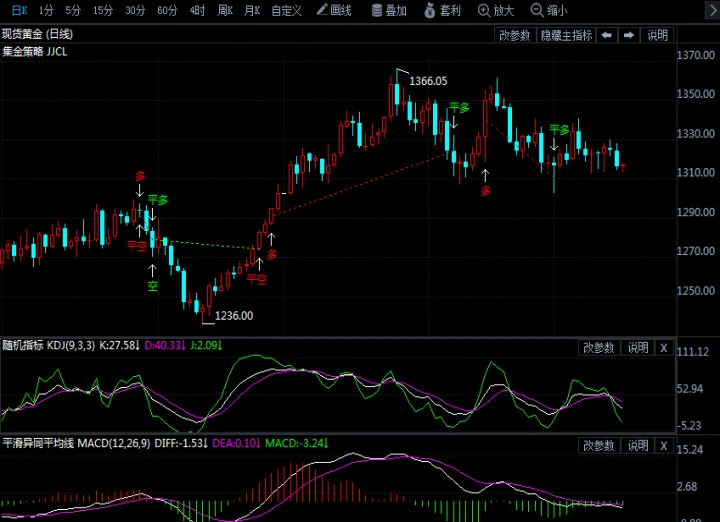This screenshot has height=522, width=720.
Task: Click the 叠加 overlay tool
Action: pyautogui.click(x=389, y=11)
